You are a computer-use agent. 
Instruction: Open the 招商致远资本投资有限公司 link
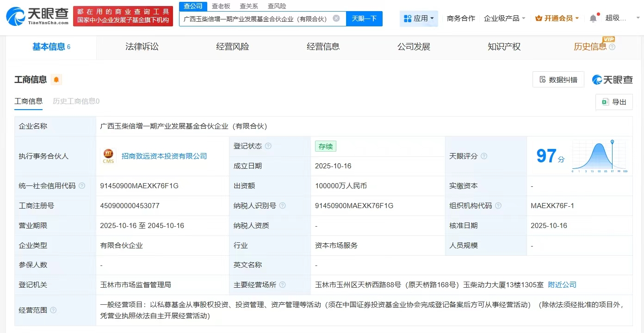(164, 156)
